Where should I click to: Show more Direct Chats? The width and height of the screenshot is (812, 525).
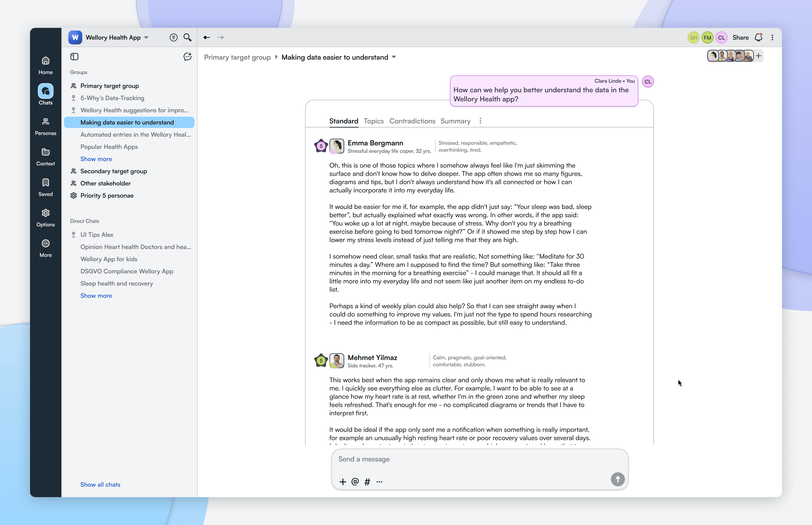click(96, 296)
